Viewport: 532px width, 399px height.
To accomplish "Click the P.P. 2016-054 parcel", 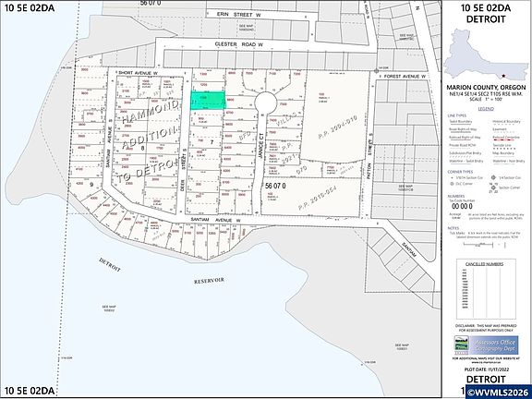I will [x=309, y=197].
